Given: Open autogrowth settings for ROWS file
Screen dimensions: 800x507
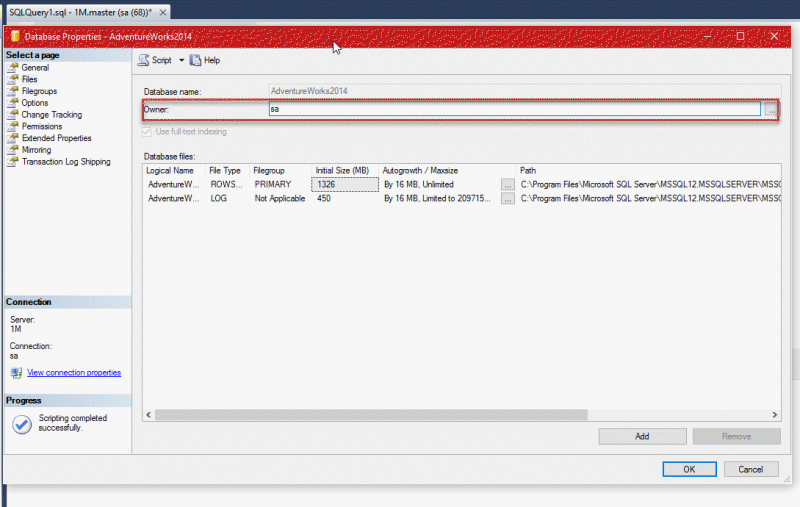Looking at the screenshot, I should pos(508,185).
